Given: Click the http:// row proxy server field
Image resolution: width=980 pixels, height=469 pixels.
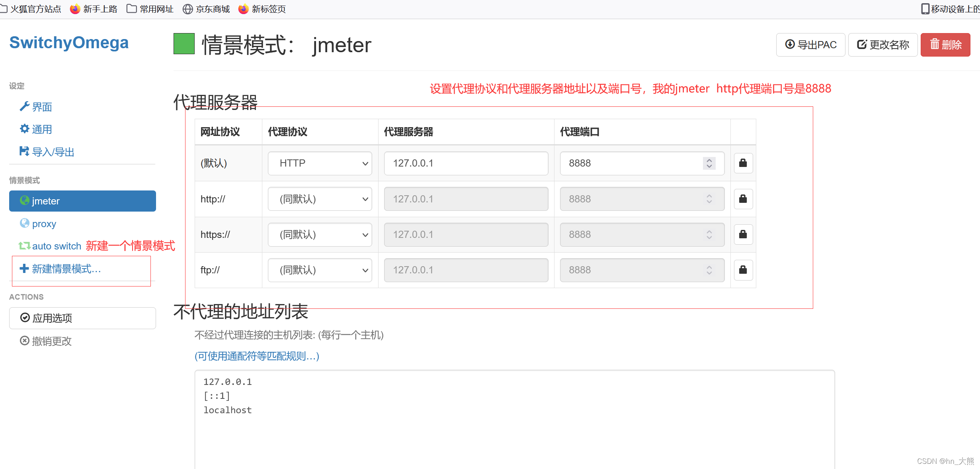Looking at the screenshot, I should click(466, 199).
